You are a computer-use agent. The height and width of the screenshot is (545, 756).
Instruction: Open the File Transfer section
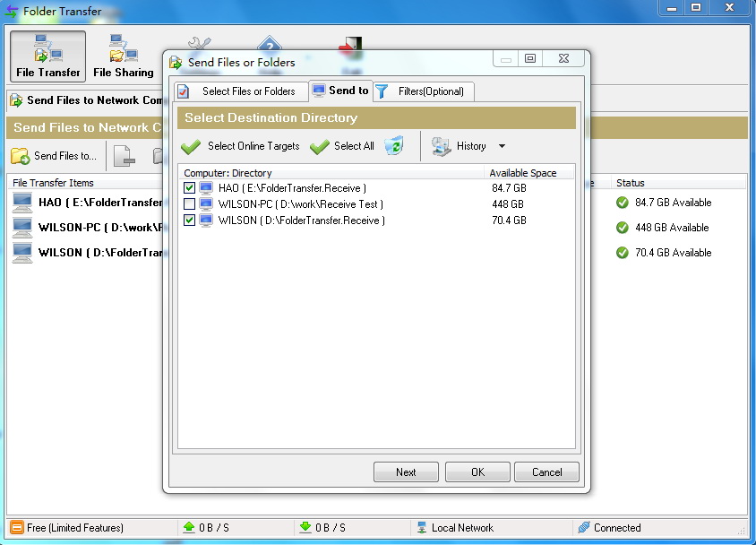pos(47,56)
